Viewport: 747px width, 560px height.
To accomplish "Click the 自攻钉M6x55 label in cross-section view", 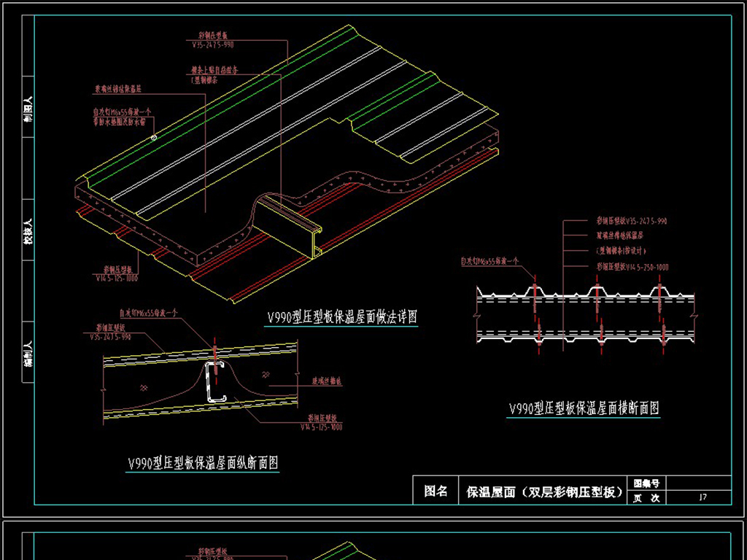I will tap(489, 260).
